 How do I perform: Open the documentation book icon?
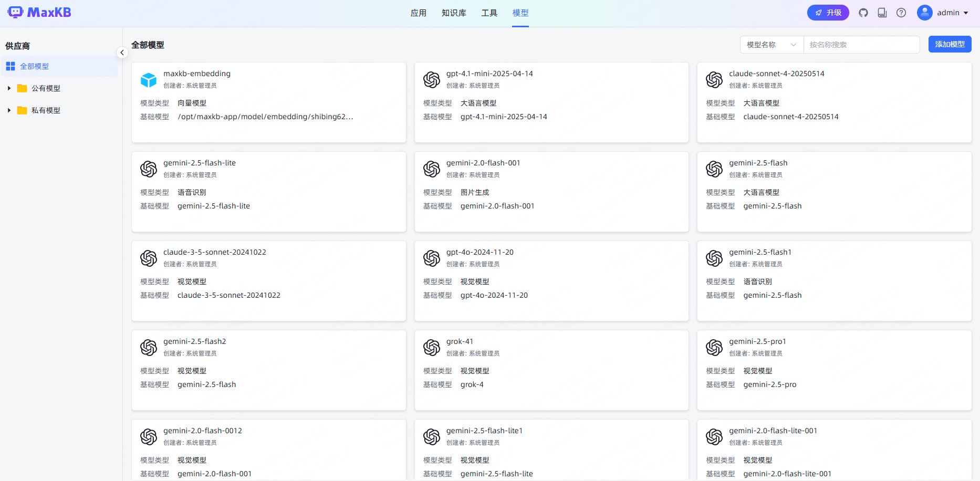point(882,13)
